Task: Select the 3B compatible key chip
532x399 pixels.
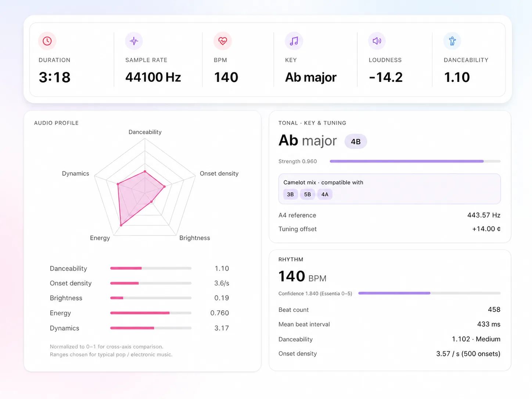Action: point(290,194)
